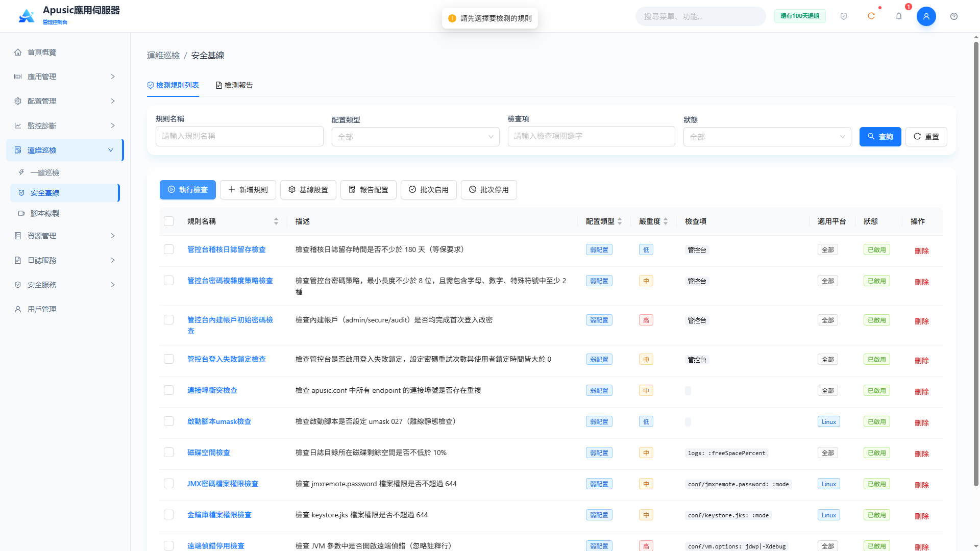Open the user avatar menu
Image resolution: width=980 pixels, height=551 pixels.
[x=926, y=16]
